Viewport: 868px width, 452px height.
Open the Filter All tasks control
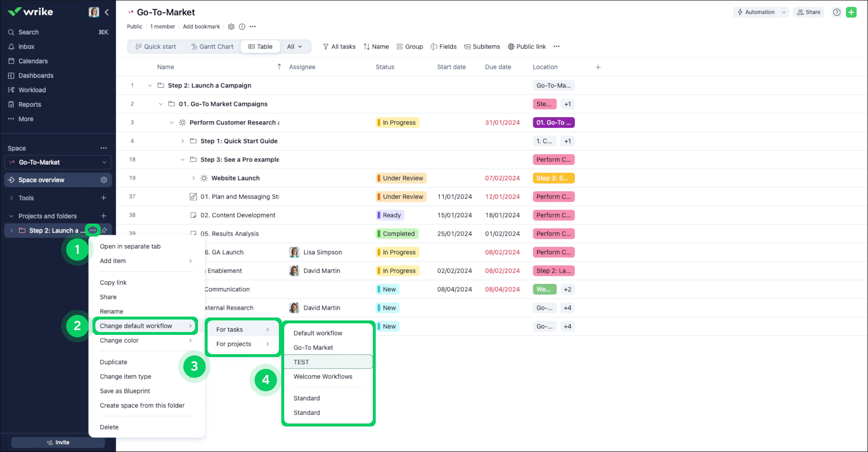coord(339,47)
